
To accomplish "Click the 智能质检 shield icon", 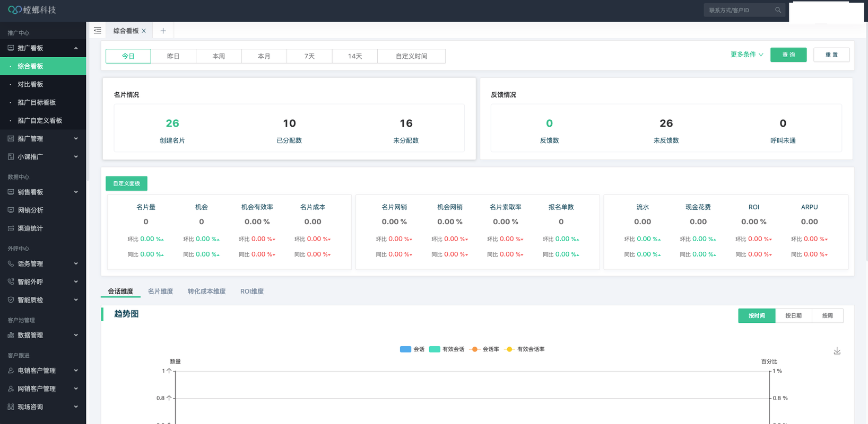I will coord(11,299).
